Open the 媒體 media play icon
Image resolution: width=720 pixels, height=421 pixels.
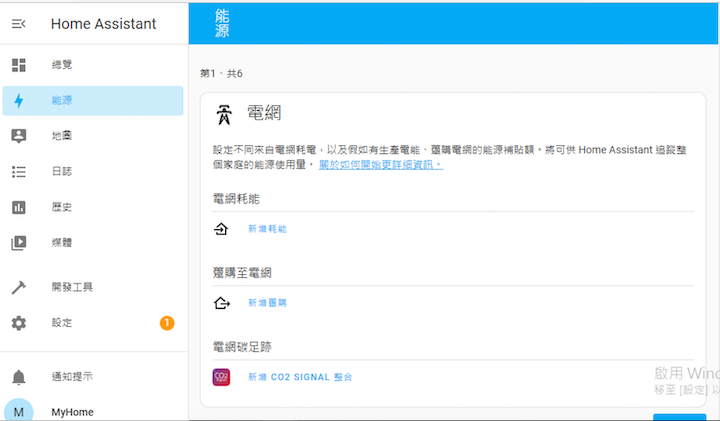19,243
